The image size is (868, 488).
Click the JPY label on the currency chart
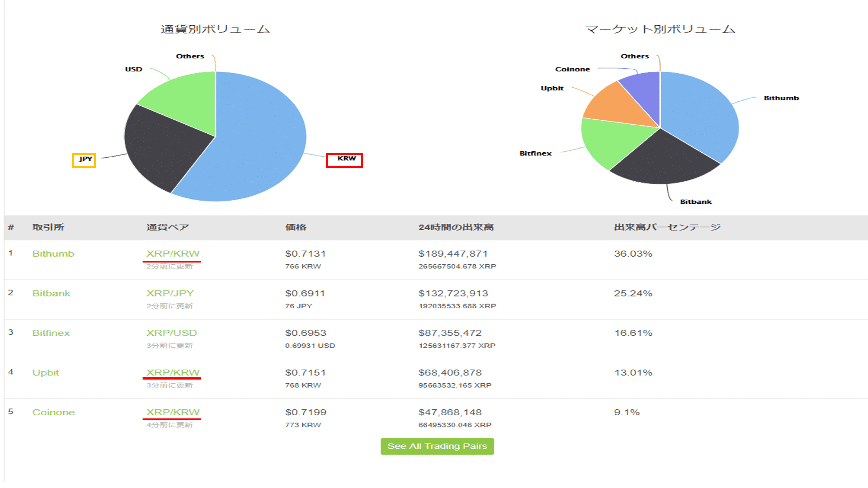click(85, 159)
